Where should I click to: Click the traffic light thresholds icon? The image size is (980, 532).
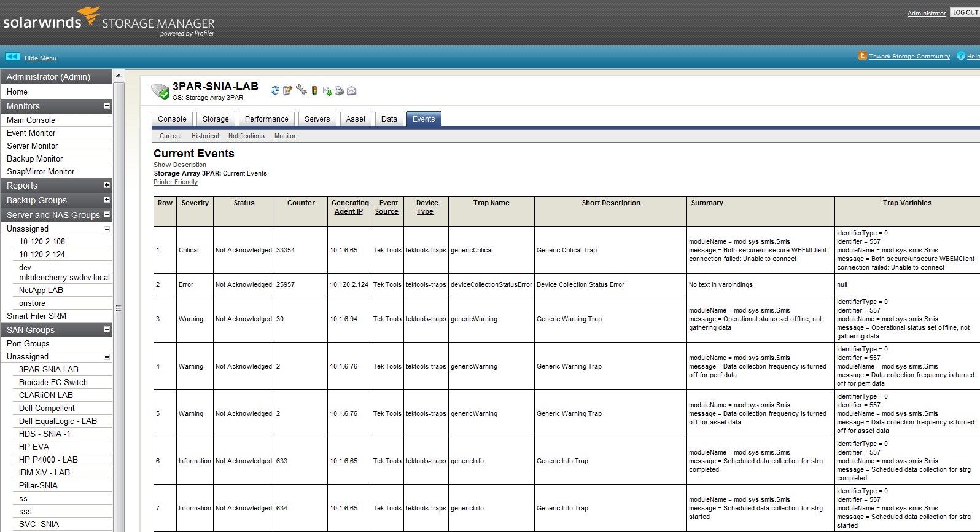pos(314,90)
